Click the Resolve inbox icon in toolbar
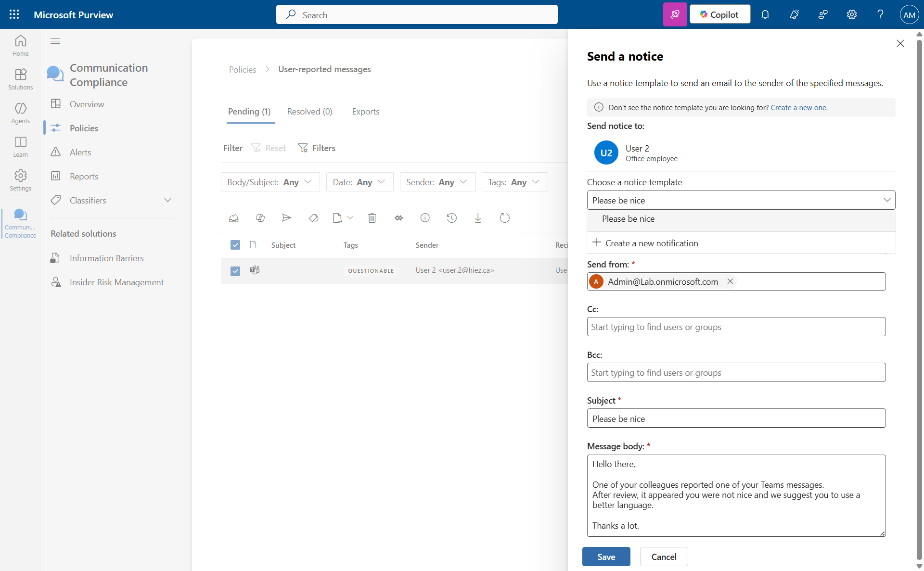Screen dimensions: 924x571 tap(234, 218)
